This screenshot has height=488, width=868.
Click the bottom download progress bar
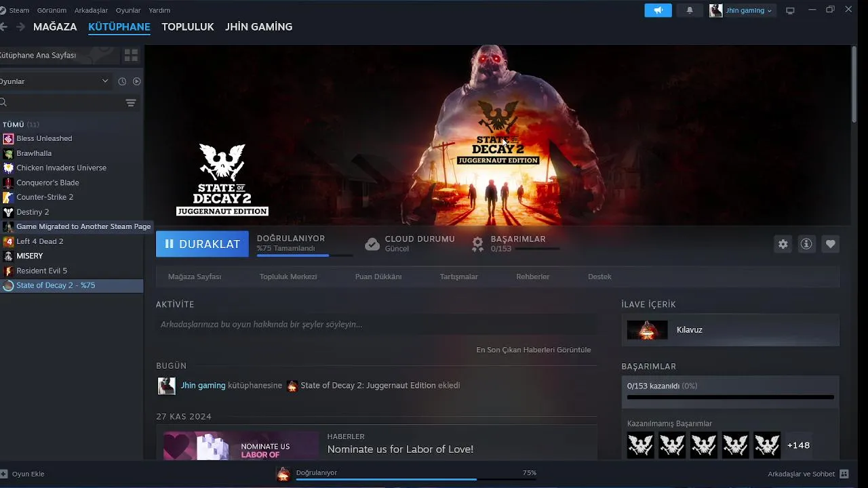[416, 479]
